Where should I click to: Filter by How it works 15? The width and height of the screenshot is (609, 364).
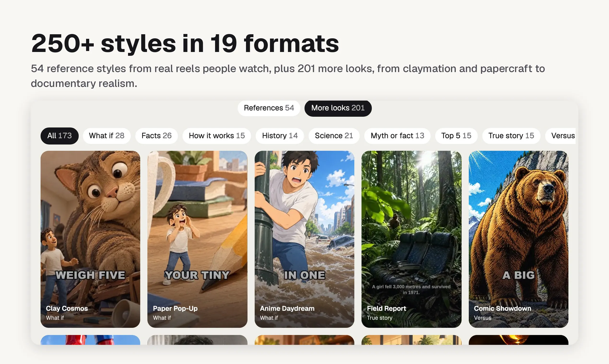217,136
